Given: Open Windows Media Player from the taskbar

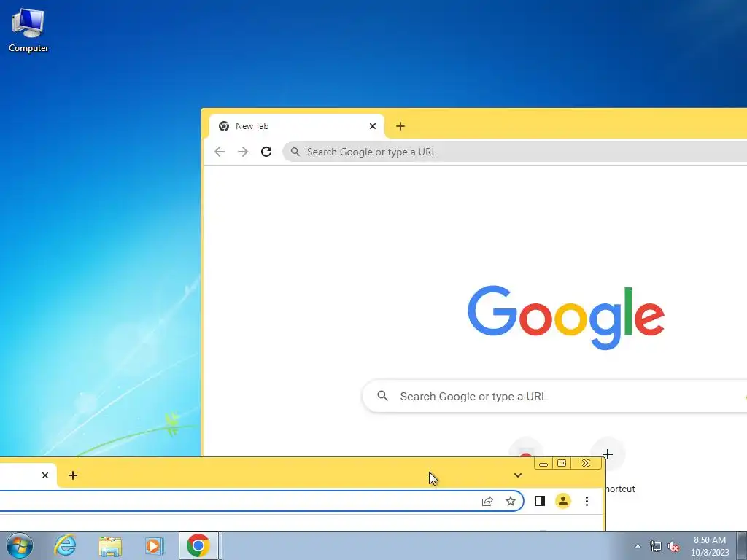Looking at the screenshot, I should pyautogui.click(x=155, y=545).
